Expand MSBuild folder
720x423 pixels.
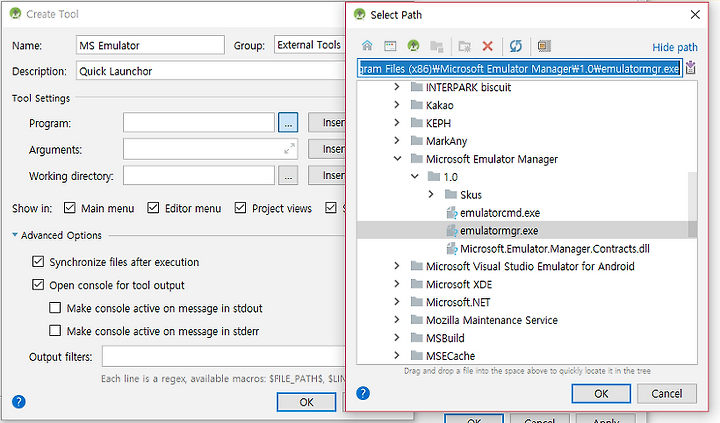[397, 338]
